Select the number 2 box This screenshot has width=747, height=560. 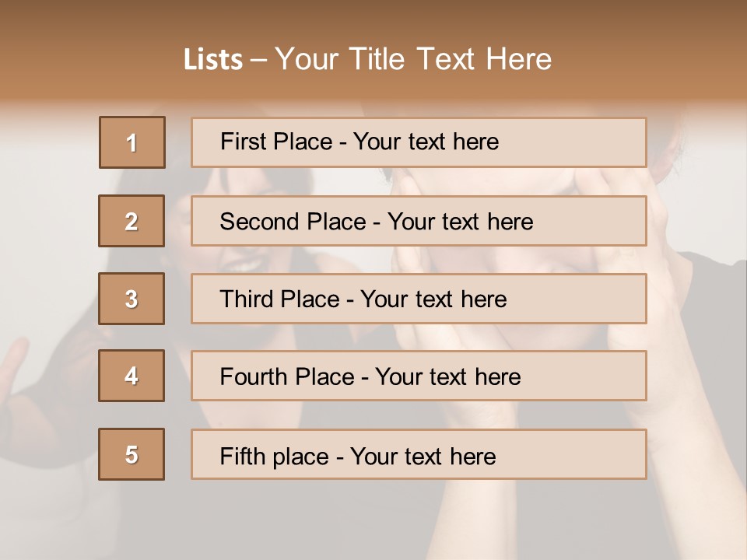[x=132, y=221]
